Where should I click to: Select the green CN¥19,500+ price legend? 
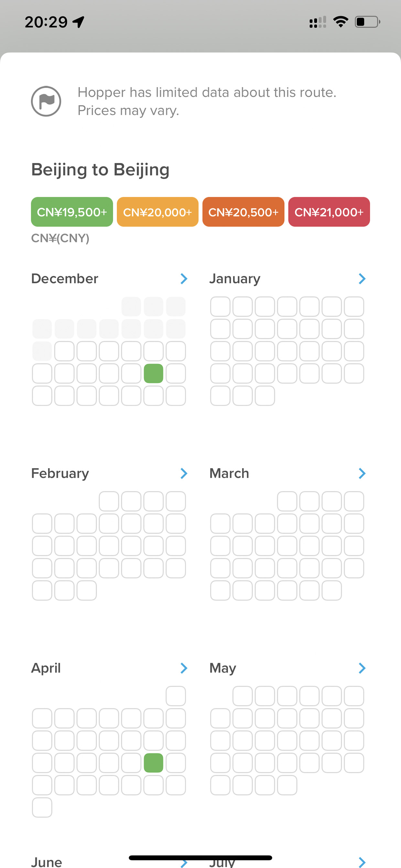point(72,212)
